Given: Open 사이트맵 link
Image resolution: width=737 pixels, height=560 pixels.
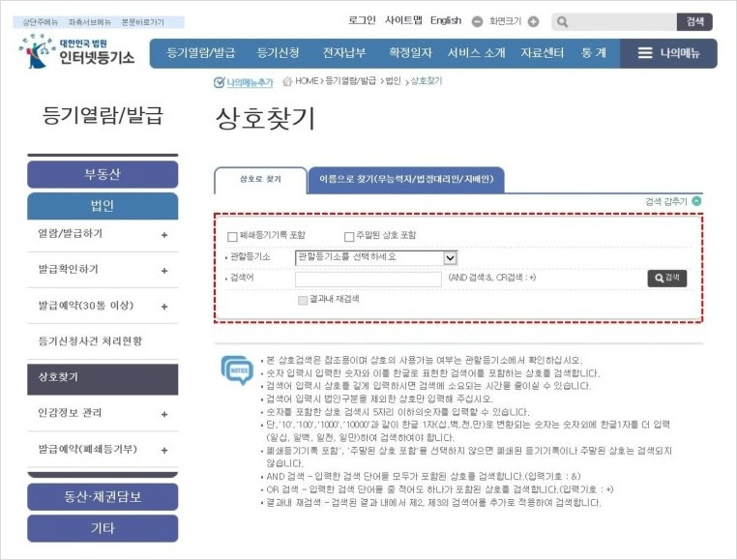Looking at the screenshot, I should [x=403, y=20].
